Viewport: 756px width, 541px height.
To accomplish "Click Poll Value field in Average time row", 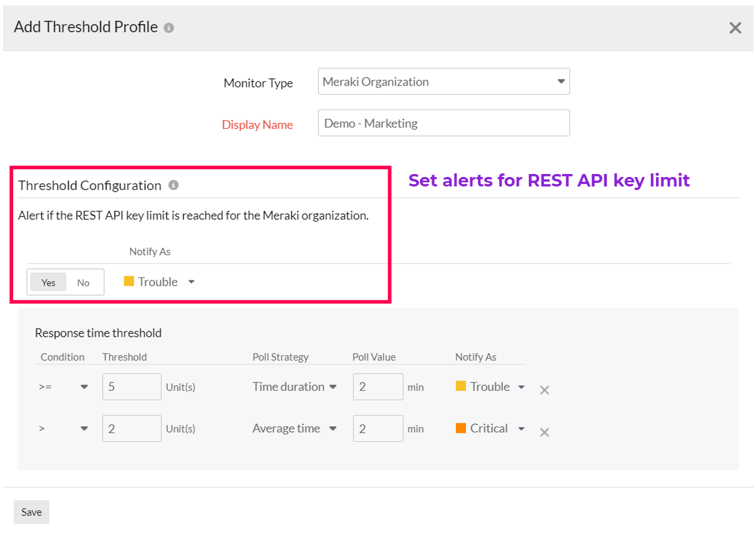I will point(378,429).
